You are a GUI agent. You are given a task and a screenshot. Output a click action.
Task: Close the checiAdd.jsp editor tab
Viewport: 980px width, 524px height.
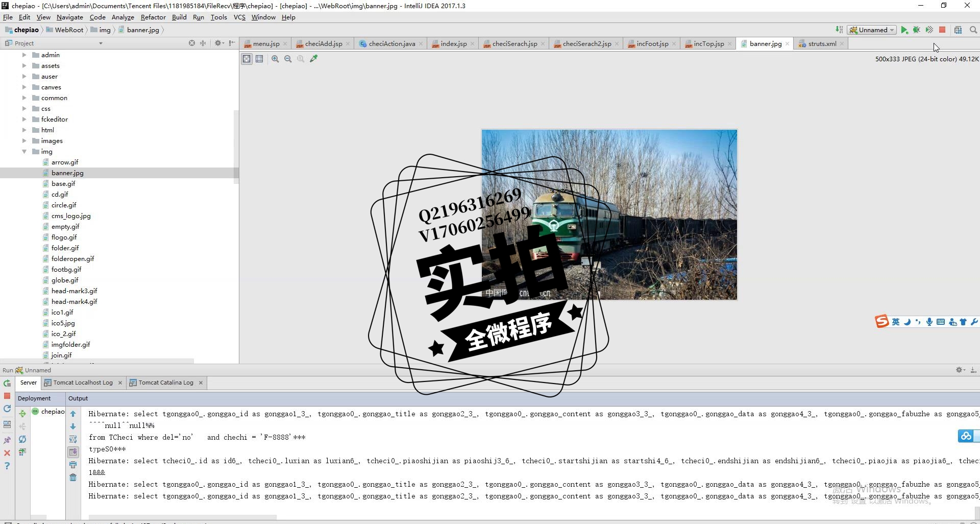(348, 44)
